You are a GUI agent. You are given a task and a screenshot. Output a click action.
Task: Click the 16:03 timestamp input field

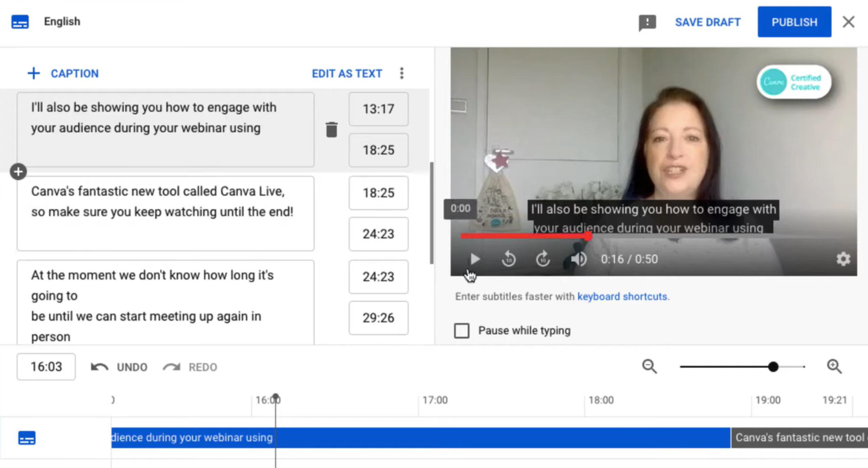pyautogui.click(x=46, y=367)
